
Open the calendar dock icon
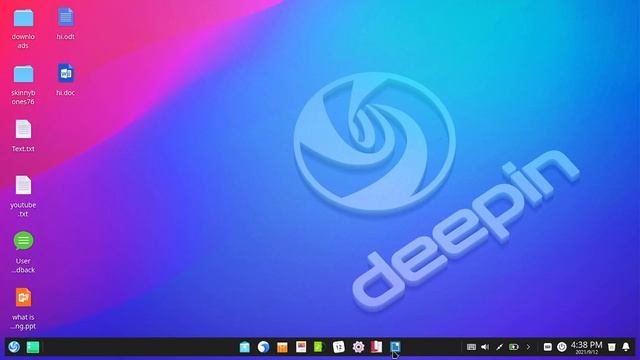[x=339, y=347]
